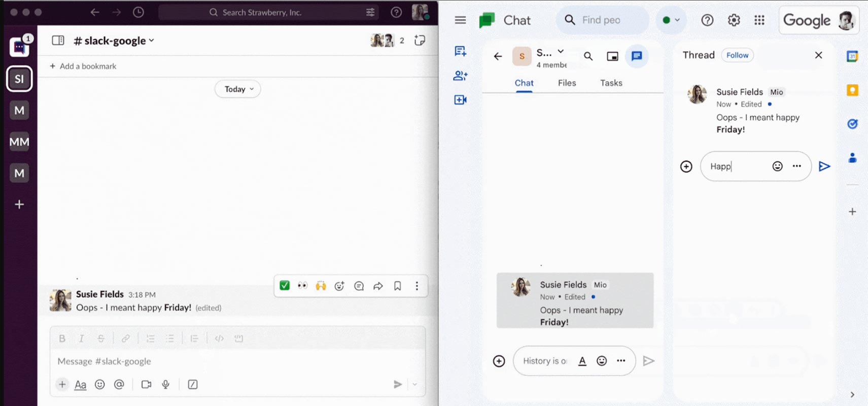Open Google Chat settings gear
868x406 pixels.
(734, 20)
